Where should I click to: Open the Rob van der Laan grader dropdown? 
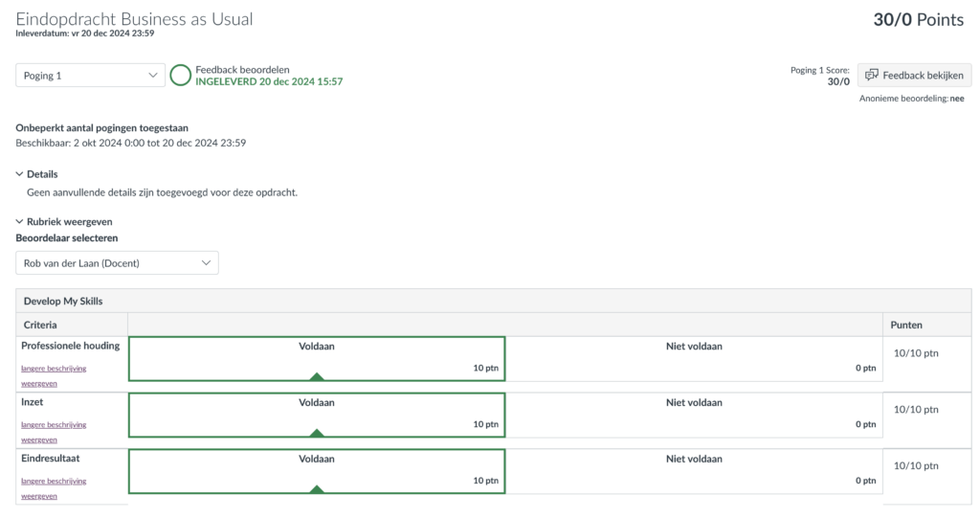tap(117, 262)
